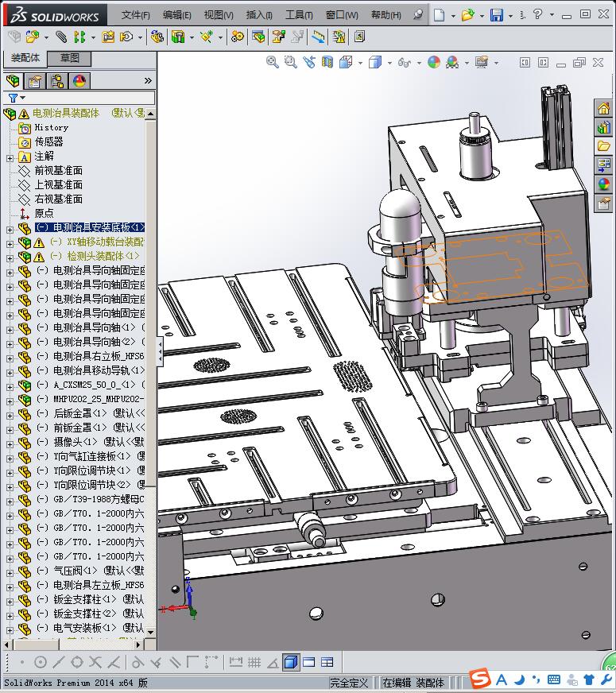Screen dimensions: 616x693
Task: Open the 插入(I) menu
Action: tap(259, 15)
